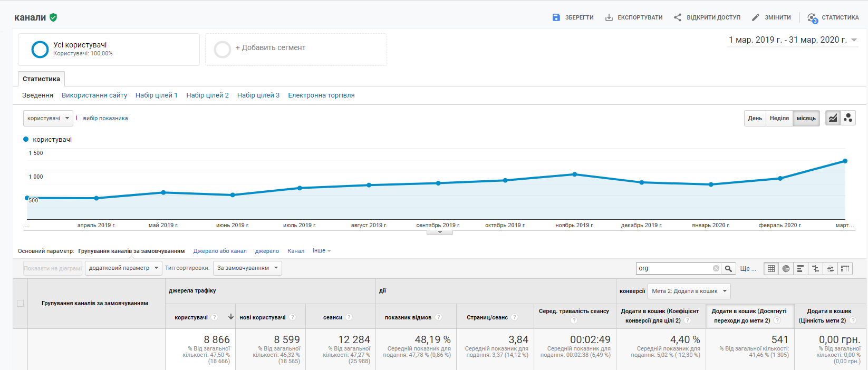
Task: Switch chart granularity to Неділя
Action: click(779, 118)
